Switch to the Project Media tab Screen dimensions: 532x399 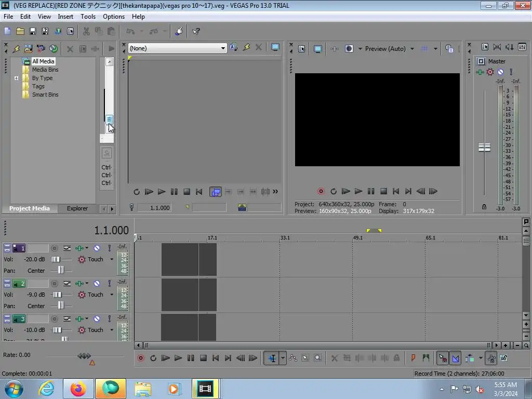[30, 208]
